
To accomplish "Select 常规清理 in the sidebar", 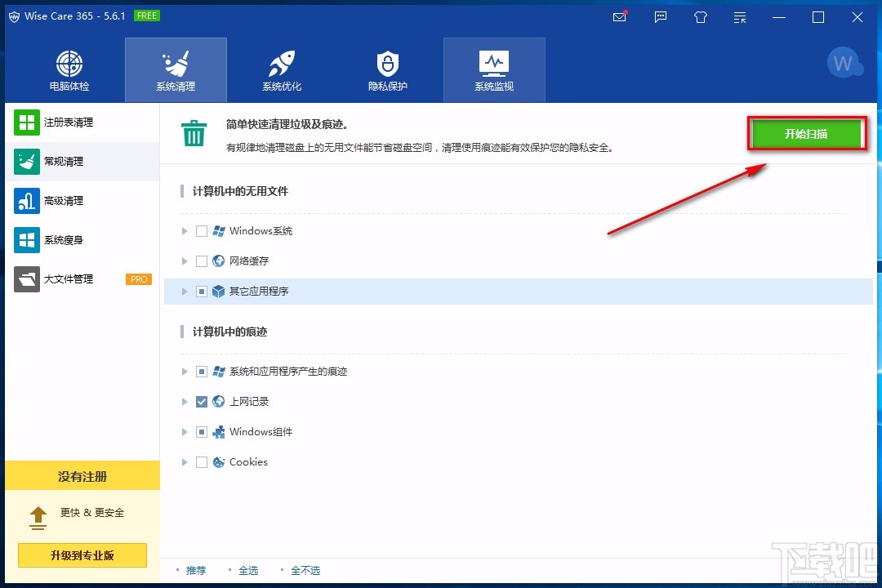I will [x=82, y=162].
